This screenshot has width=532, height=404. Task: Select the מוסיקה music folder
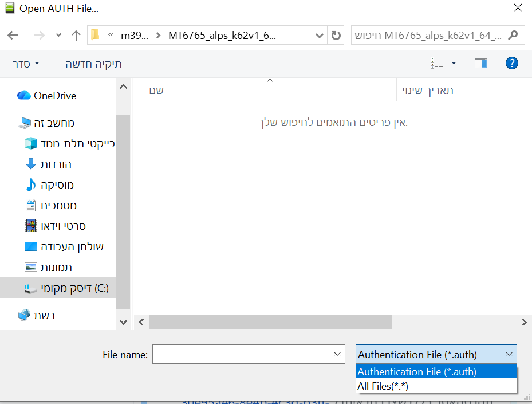(57, 185)
